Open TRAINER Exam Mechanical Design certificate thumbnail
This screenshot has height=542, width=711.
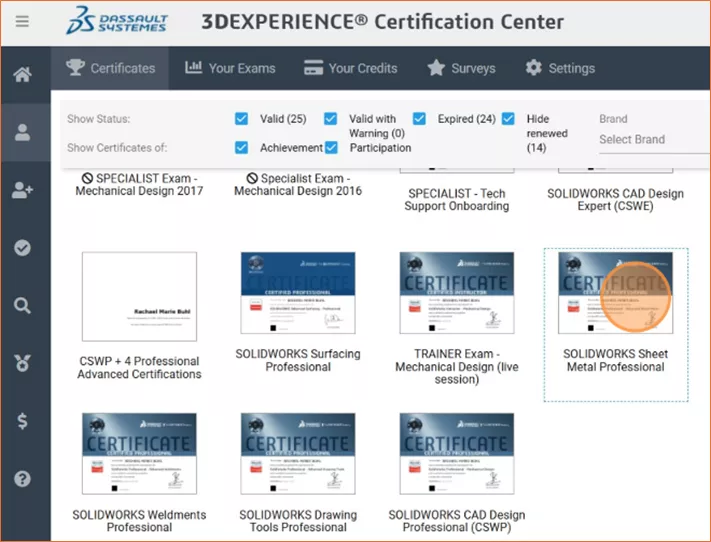[x=457, y=293]
